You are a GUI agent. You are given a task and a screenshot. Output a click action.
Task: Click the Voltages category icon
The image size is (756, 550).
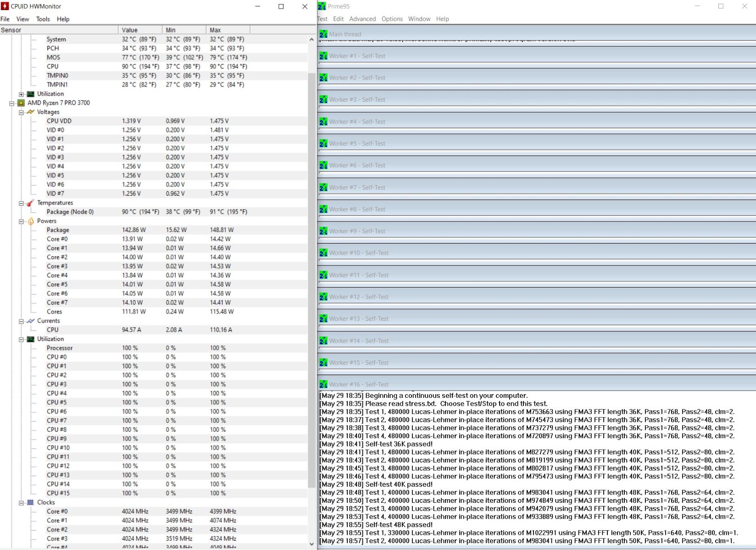tap(31, 112)
